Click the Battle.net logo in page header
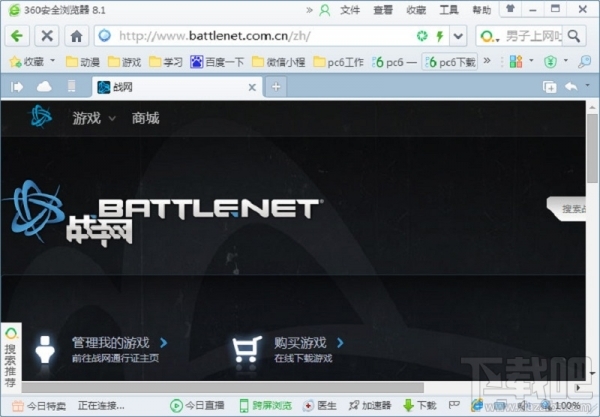The width and height of the screenshot is (600, 417). tap(41, 116)
